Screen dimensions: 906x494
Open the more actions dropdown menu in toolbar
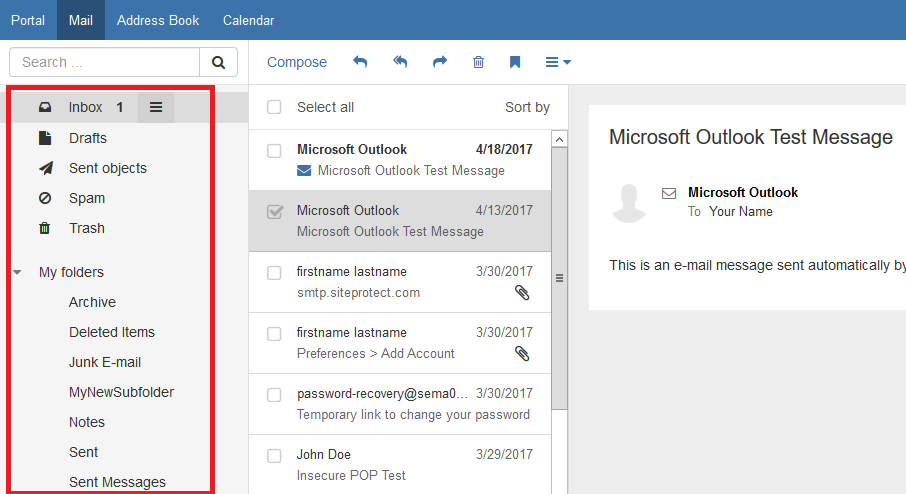coord(558,62)
